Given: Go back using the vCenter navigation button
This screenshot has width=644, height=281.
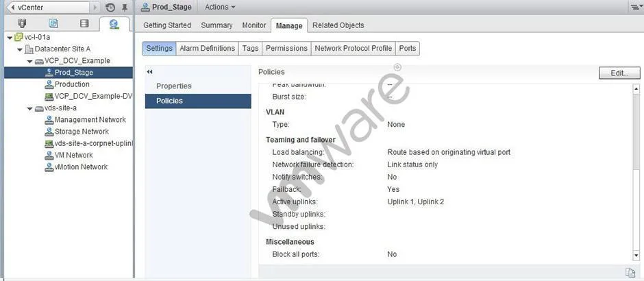Looking at the screenshot, I should pyautogui.click(x=48, y=8).
